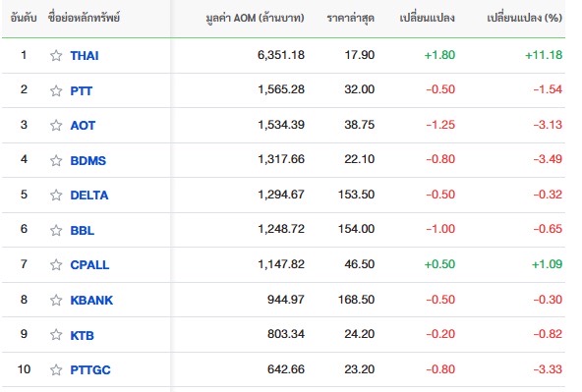This screenshot has height=392, width=582.
Task: Star THAI as a favorite stock
Action: coord(56,56)
